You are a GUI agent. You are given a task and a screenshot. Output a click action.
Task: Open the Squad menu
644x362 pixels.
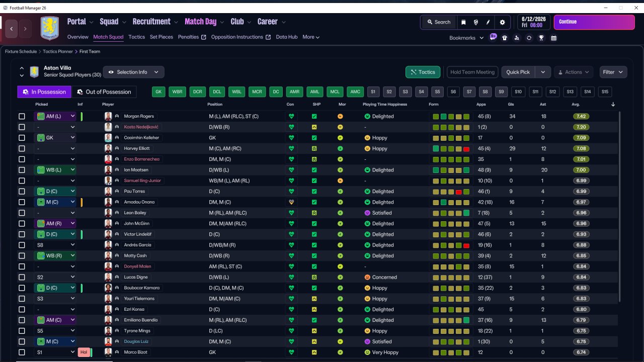click(113, 22)
